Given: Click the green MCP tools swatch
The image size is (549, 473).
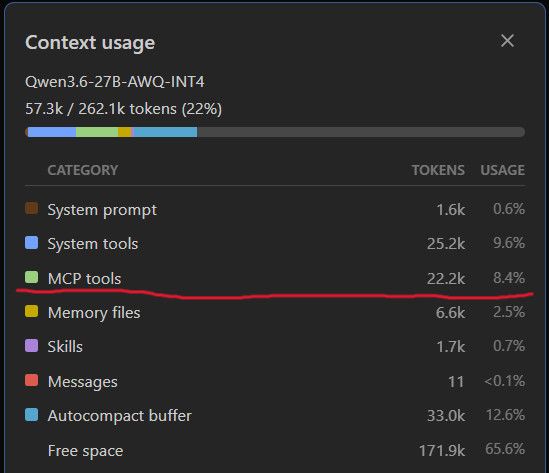Looking at the screenshot, I should click(32, 277).
